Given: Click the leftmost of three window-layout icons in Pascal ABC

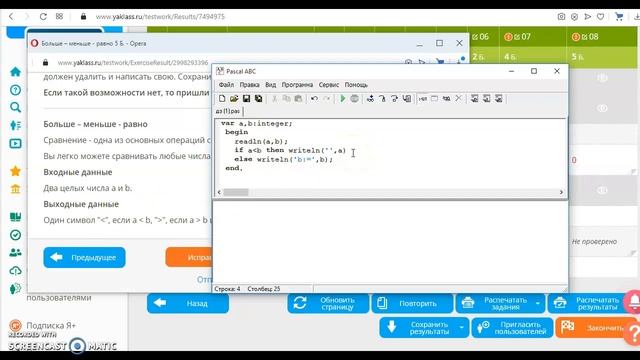Looking at the screenshot, I should click(x=474, y=98).
